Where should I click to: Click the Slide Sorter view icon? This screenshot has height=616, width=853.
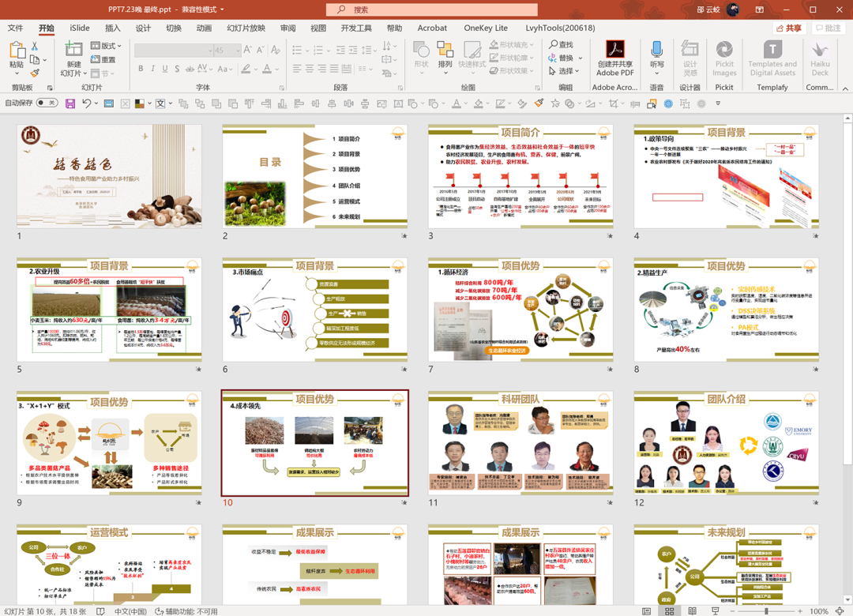pyautogui.click(x=669, y=611)
